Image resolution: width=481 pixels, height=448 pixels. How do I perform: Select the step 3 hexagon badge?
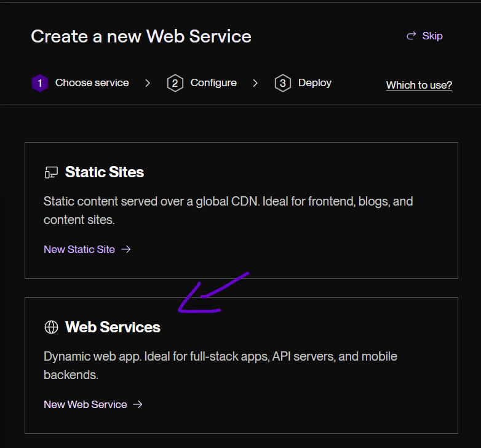[x=282, y=83]
